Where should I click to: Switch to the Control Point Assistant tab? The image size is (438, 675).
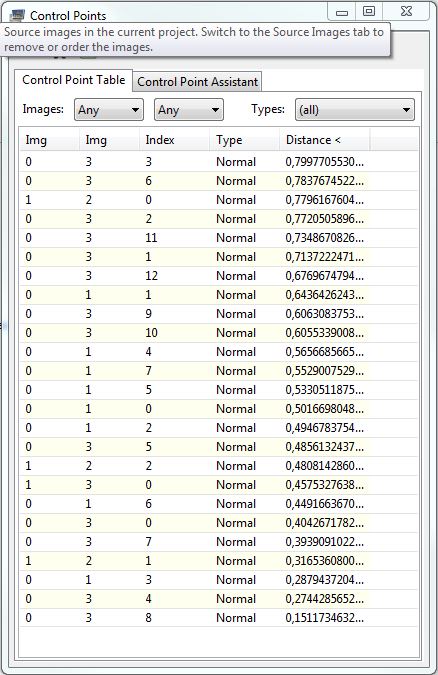197,81
